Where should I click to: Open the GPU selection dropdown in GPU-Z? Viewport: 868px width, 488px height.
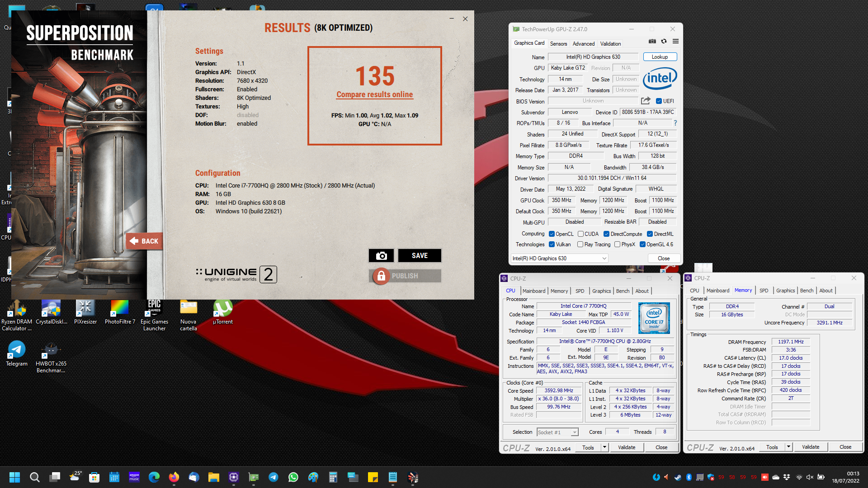[x=559, y=258]
